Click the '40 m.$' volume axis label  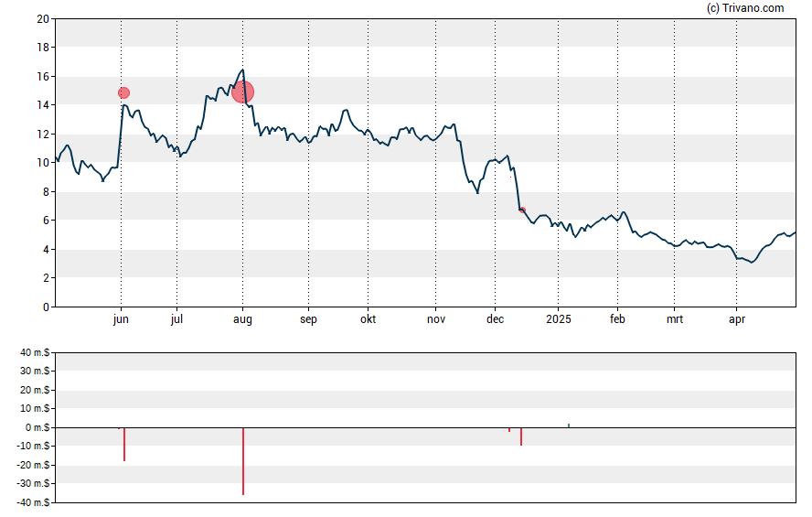pos(35,353)
